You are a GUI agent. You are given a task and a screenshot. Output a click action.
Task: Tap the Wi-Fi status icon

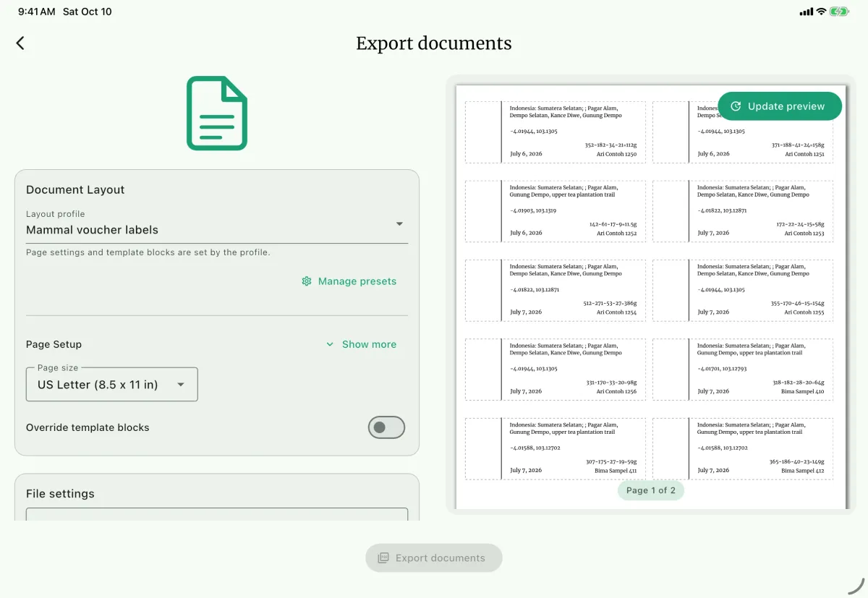pyautogui.click(x=821, y=12)
